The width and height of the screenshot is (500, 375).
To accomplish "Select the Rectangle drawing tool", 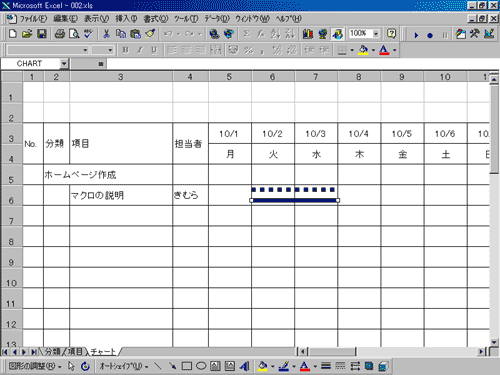I will 187,366.
